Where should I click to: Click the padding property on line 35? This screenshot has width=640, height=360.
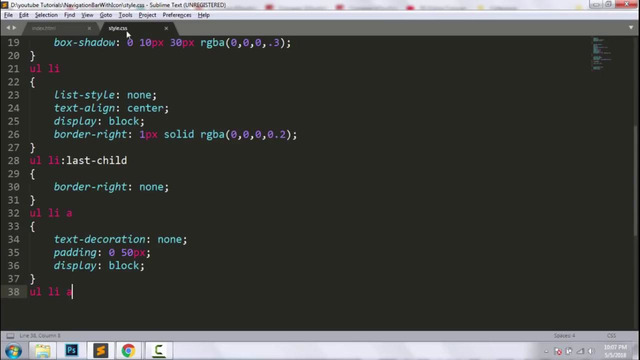(x=75, y=253)
